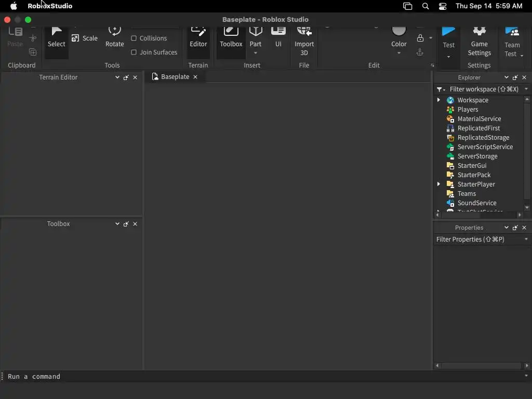Expand the Workspace tree node
This screenshot has height=399, width=532.
[x=438, y=100]
